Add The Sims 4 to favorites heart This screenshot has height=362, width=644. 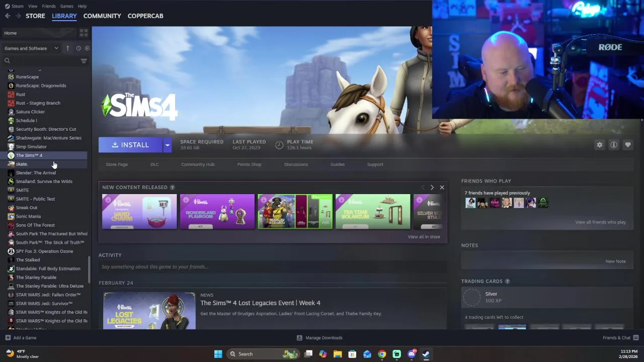click(628, 145)
